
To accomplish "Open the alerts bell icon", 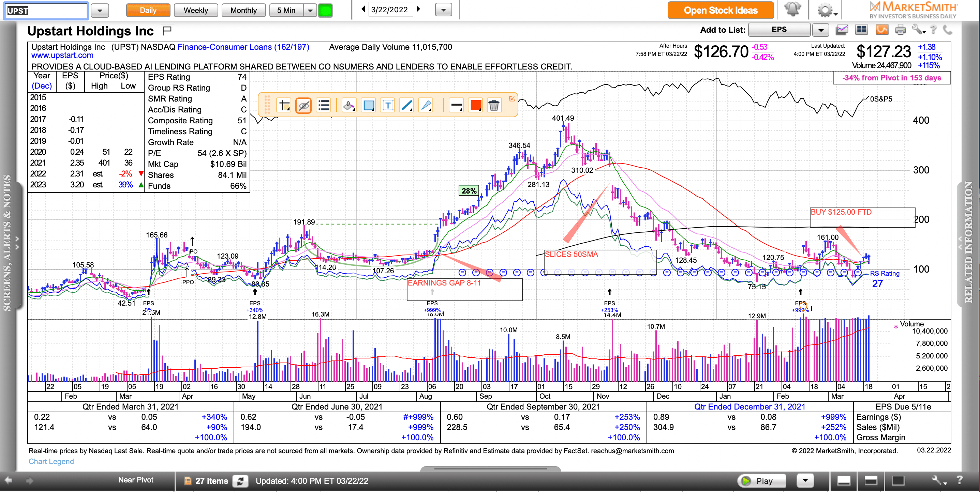I will (792, 10).
